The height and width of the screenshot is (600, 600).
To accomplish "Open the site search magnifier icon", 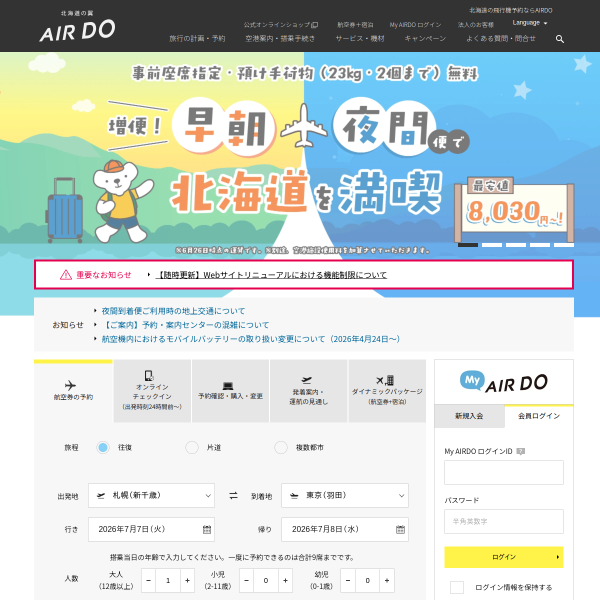I will pos(559,39).
